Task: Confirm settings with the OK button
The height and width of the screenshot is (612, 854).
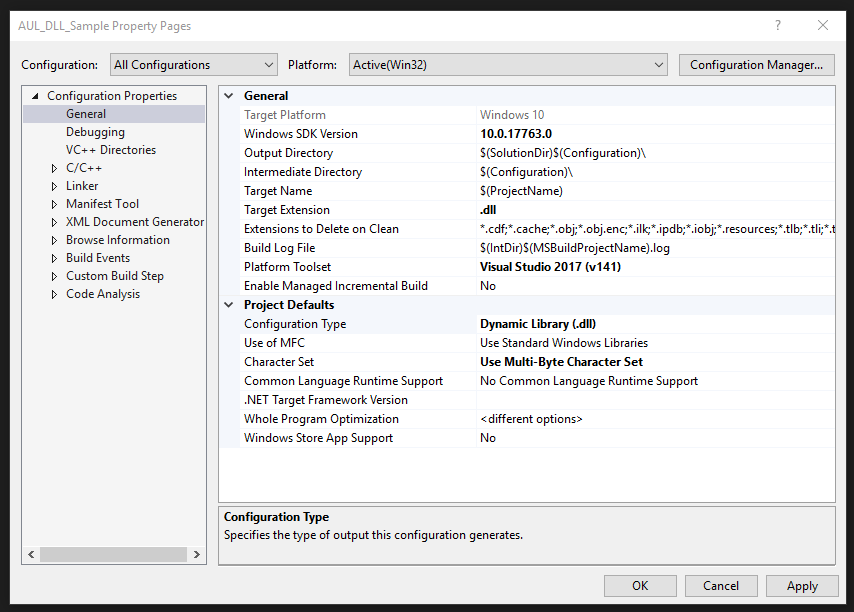Action: (640, 585)
